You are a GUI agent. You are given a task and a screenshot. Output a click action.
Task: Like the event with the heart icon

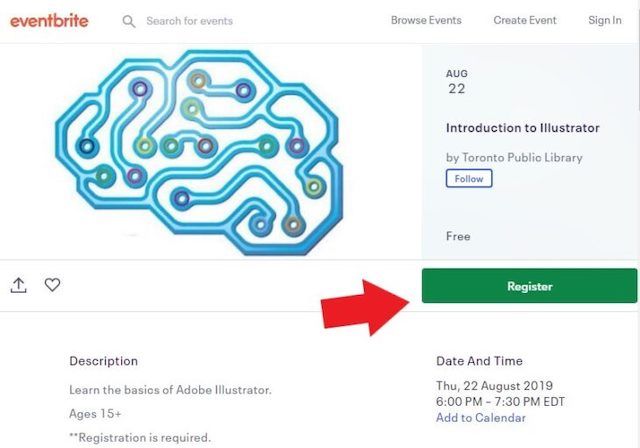52,285
